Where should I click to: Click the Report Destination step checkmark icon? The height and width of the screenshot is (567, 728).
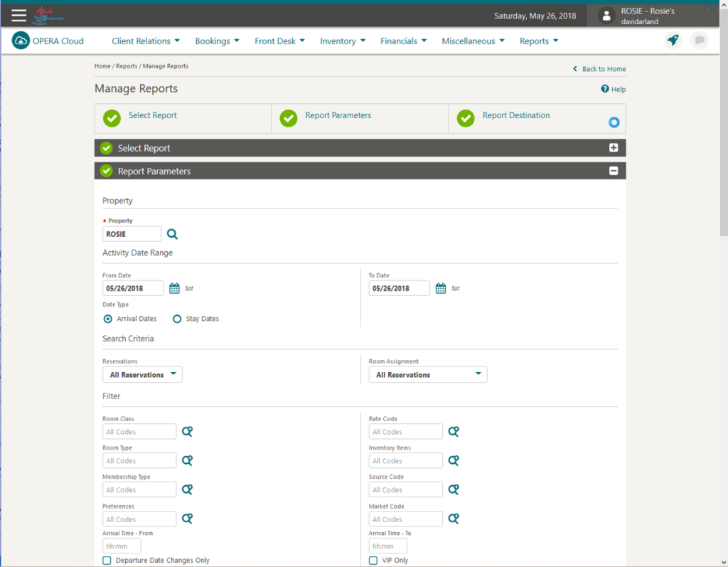pyautogui.click(x=466, y=118)
